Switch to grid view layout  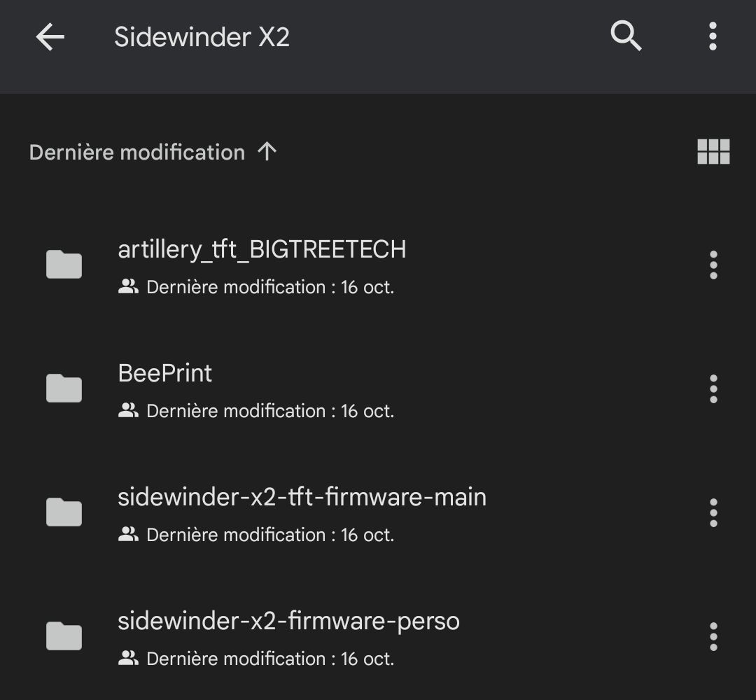(713, 151)
